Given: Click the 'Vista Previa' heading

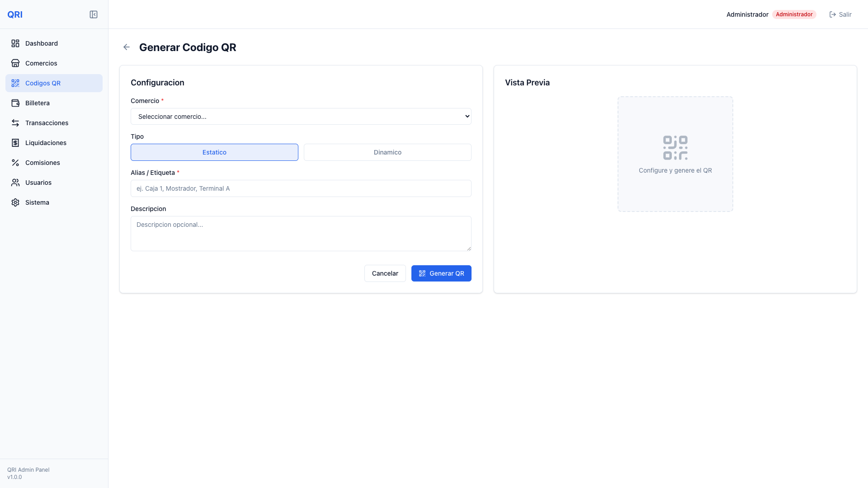Looking at the screenshot, I should click(x=527, y=83).
